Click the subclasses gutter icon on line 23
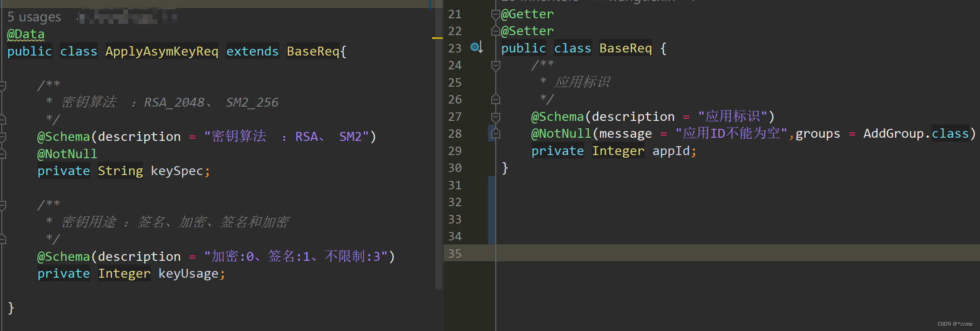This screenshot has height=331, width=980. pos(477,47)
